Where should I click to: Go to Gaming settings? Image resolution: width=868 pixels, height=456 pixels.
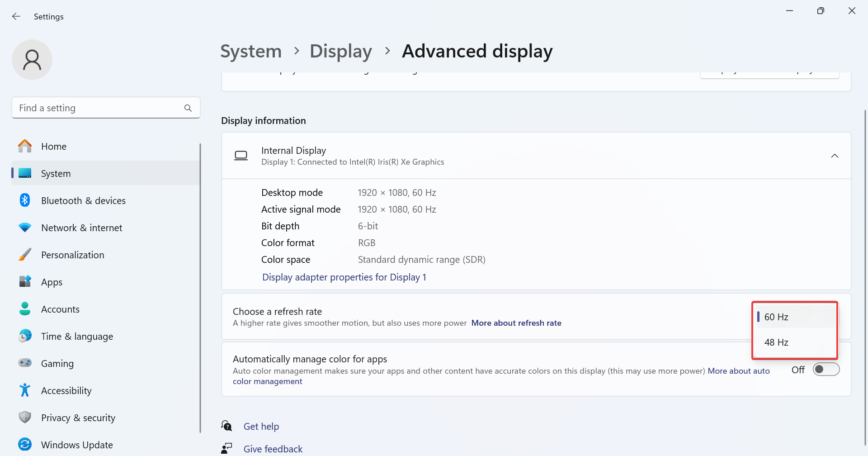pyautogui.click(x=105, y=363)
